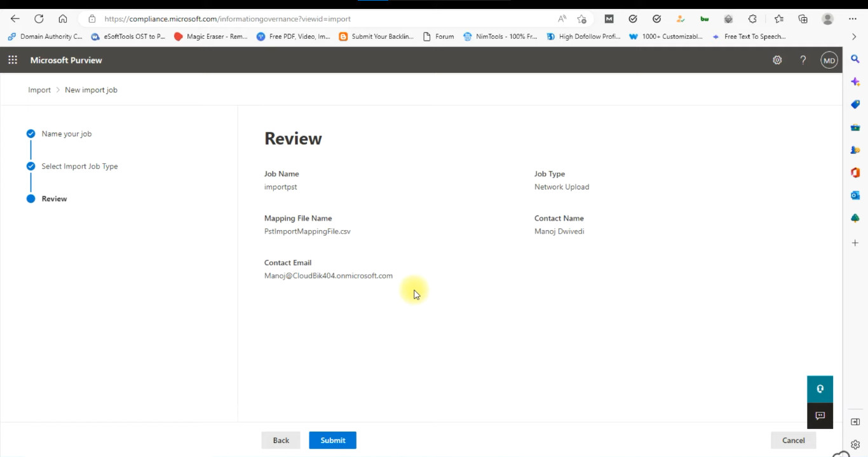Click the browser refresh icon
This screenshot has width=868, height=457.
click(x=39, y=19)
